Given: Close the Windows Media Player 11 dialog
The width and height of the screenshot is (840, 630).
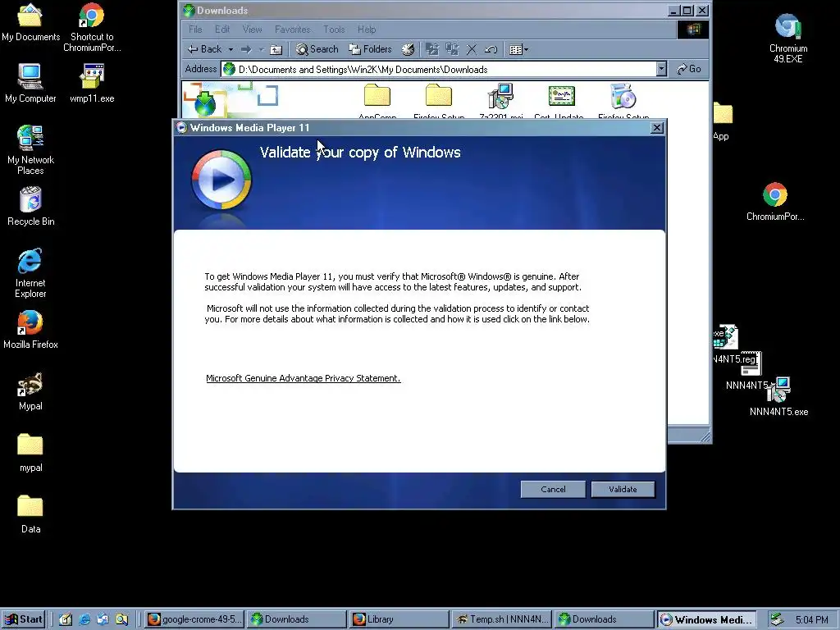Looking at the screenshot, I should (657, 127).
